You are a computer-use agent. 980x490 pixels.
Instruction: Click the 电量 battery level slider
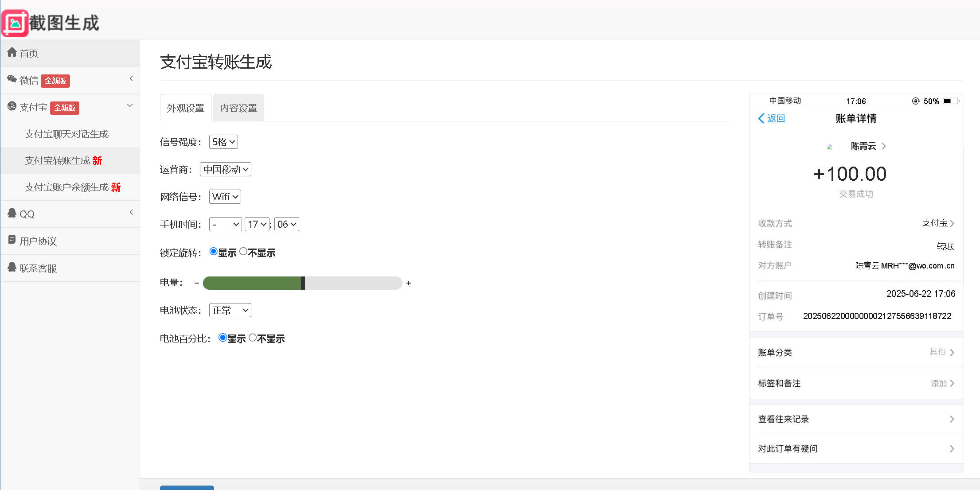coord(302,283)
